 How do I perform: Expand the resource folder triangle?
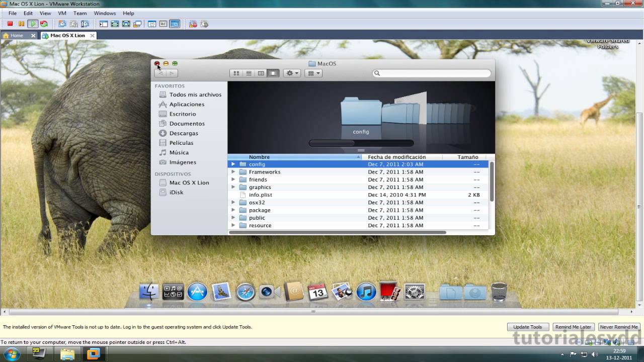pos(233,225)
